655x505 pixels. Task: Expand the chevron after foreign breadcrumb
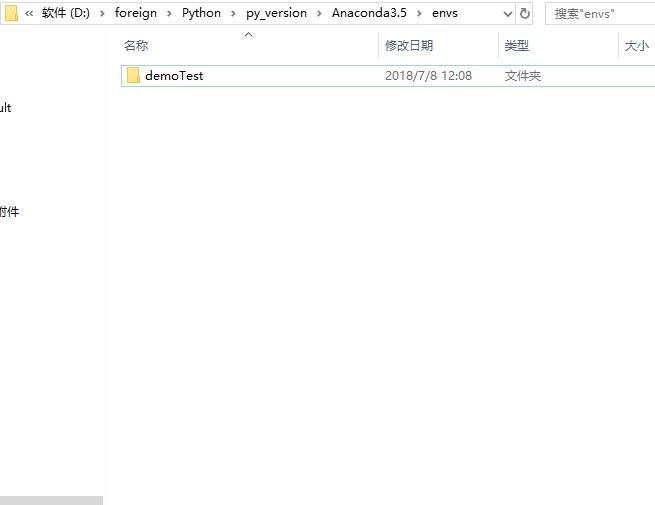pyautogui.click(x=169, y=14)
